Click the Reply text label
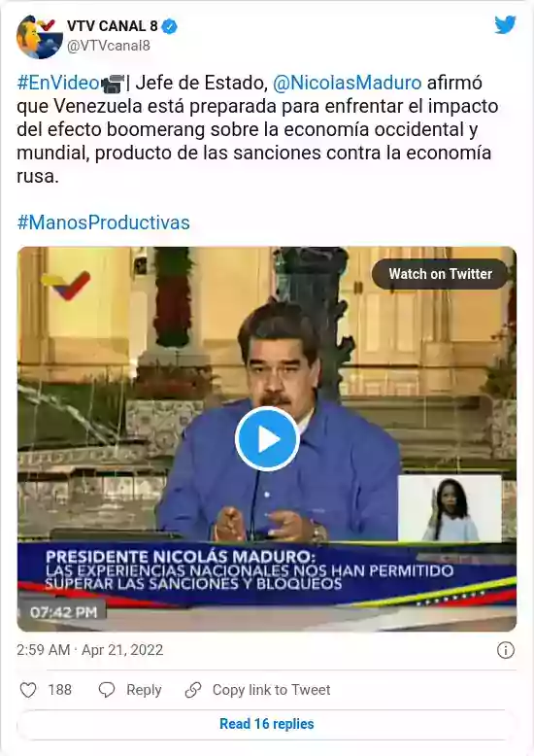 [144, 690]
